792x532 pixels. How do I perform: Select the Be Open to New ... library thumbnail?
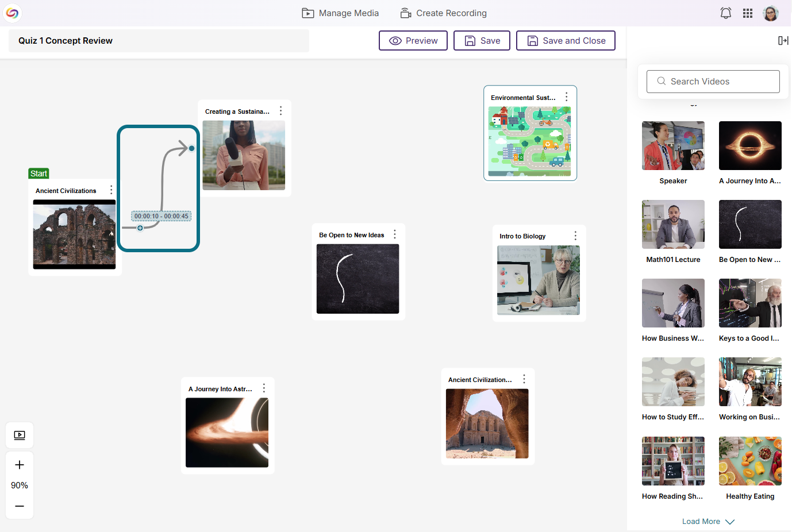point(750,224)
